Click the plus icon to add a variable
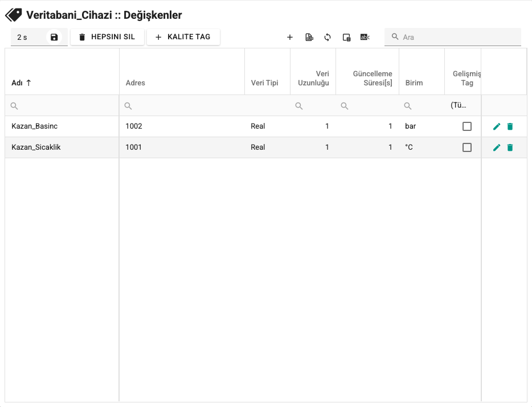 point(290,38)
